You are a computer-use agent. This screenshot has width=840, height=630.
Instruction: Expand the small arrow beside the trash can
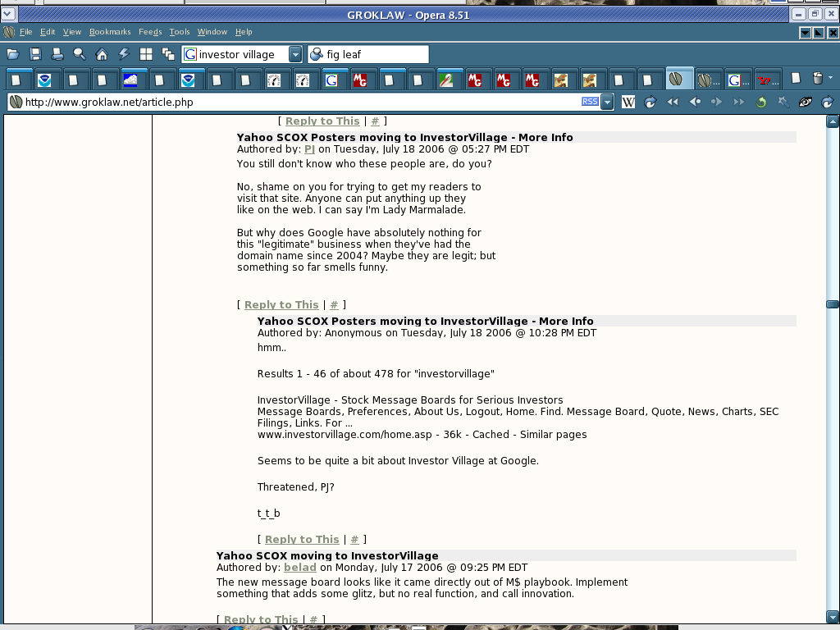(x=830, y=78)
